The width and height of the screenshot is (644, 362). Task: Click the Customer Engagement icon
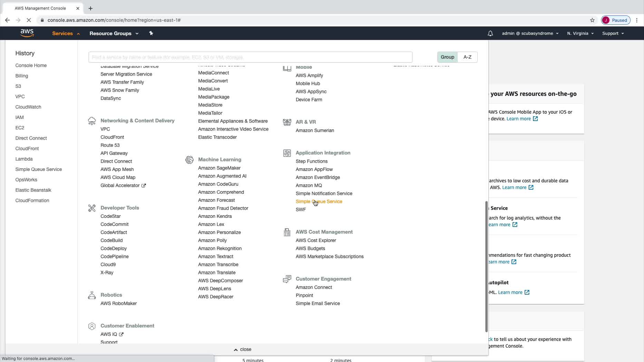point(287,279)
